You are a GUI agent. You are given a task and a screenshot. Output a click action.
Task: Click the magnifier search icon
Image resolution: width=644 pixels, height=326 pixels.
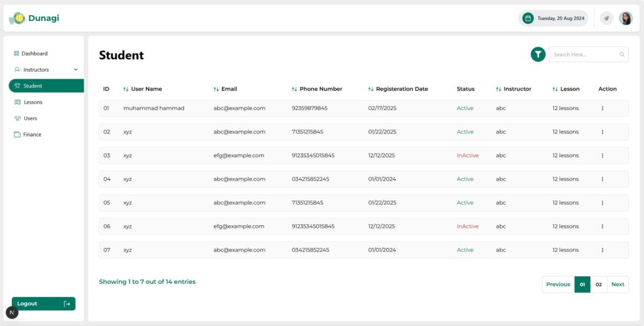622,54
